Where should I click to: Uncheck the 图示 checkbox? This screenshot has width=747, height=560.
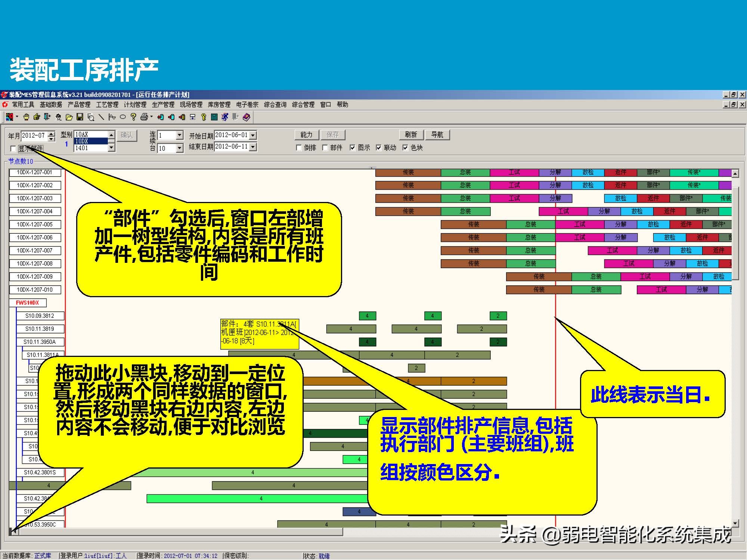pyautogui.click(x=352, y=148)
